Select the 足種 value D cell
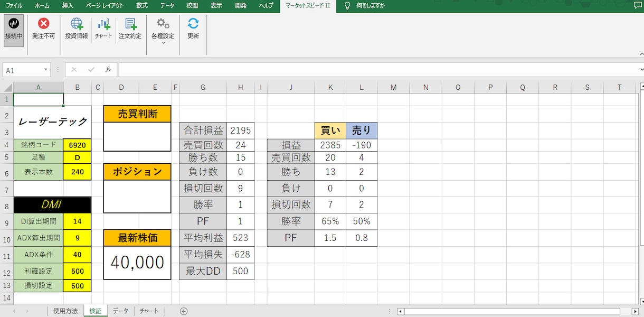 pyautogui.click(x=77, y=157)
